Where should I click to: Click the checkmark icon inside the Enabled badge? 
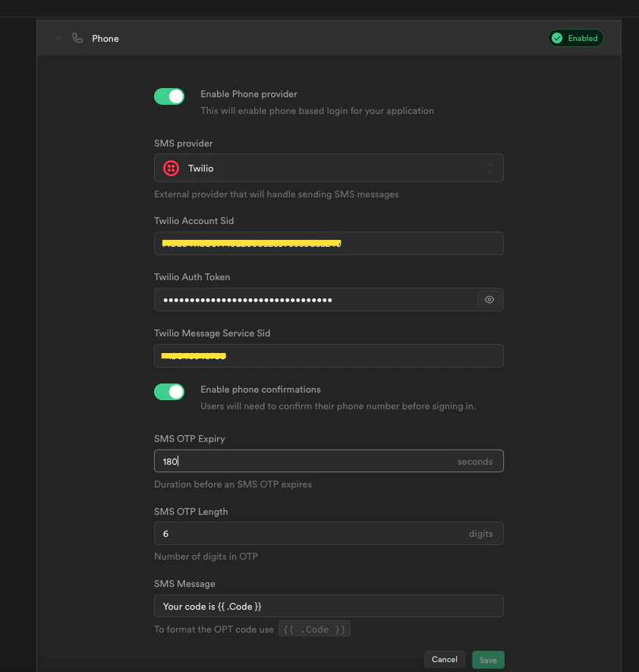[558, 38]
